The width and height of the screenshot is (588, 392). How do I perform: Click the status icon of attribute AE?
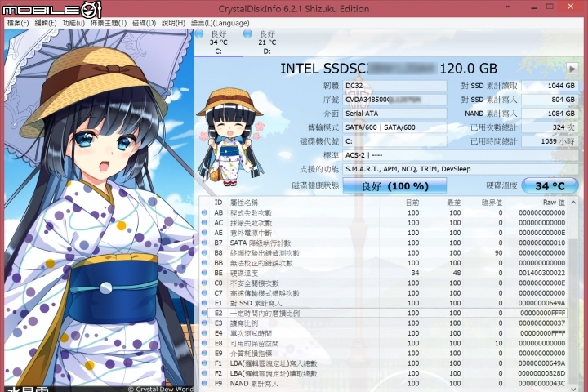[x=204, y=233]
